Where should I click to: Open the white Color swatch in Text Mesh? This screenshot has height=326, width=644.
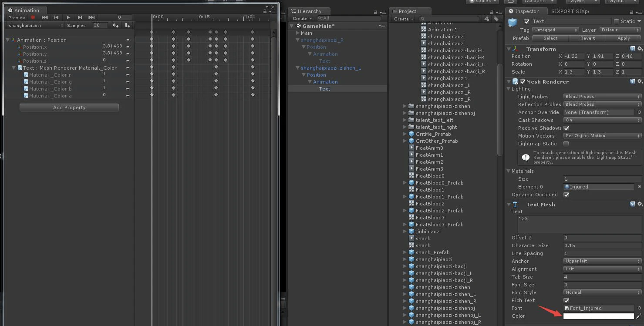coord(599,316)
